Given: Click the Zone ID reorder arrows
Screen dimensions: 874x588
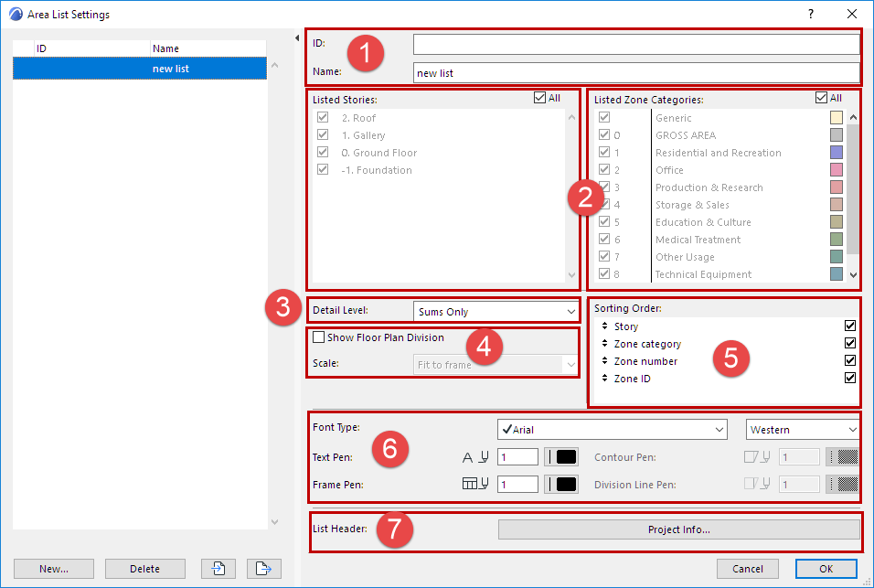Looking at the screenshot, I should pos(605,378).
